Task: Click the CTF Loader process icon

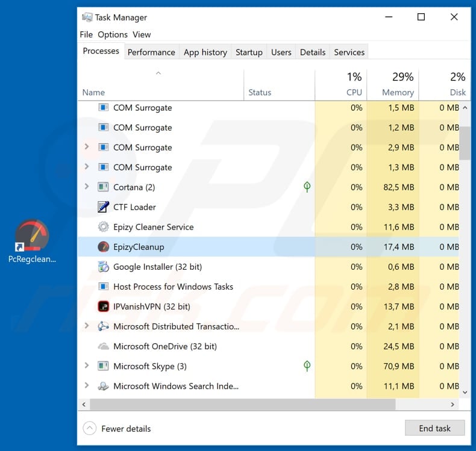Action: (x=103, y=207)
